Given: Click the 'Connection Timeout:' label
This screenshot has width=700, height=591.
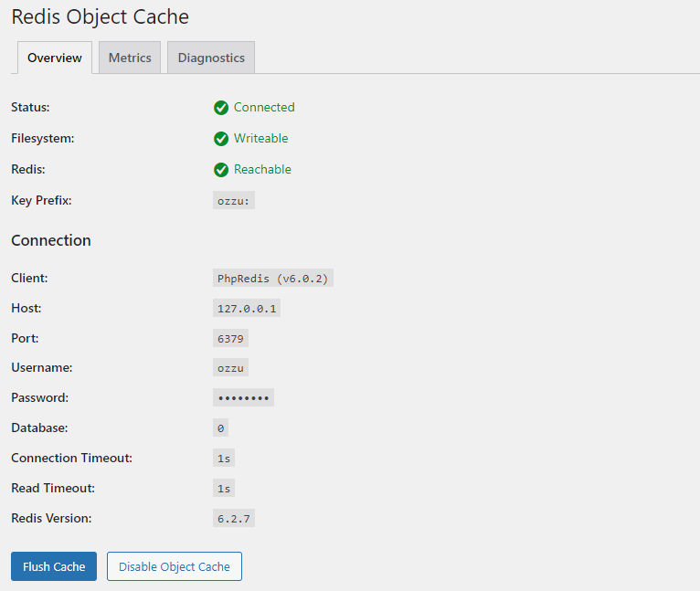Looking at the screenshot, I should pos(72,458).
